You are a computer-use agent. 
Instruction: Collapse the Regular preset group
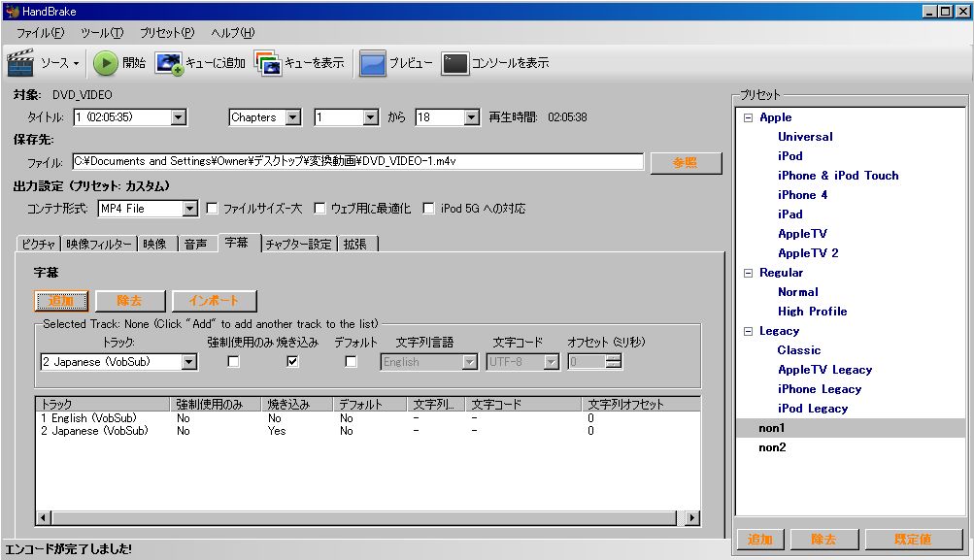(x=748, y=273)
